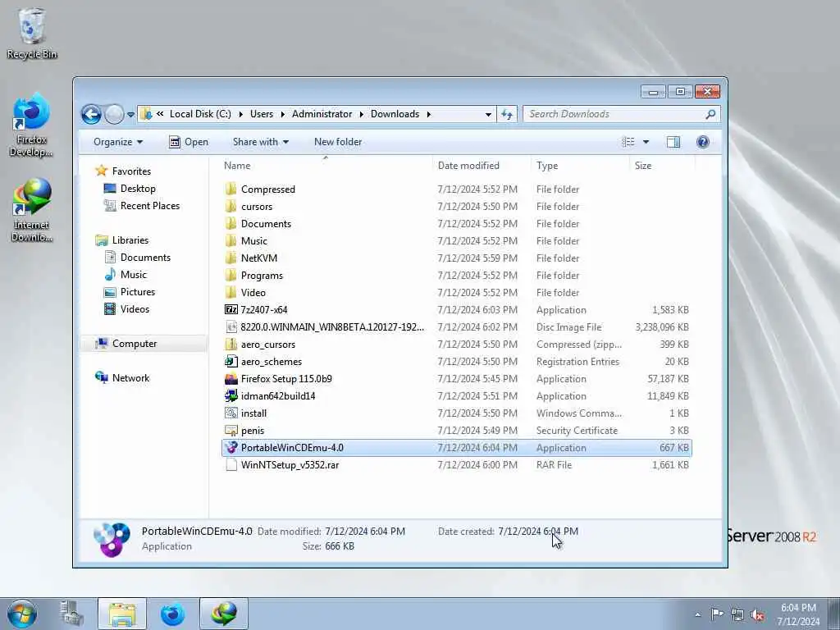This screenshot has width=840, height=630.
Task: Select the Compressed folder icon
Action: click(x=231, y=189)
